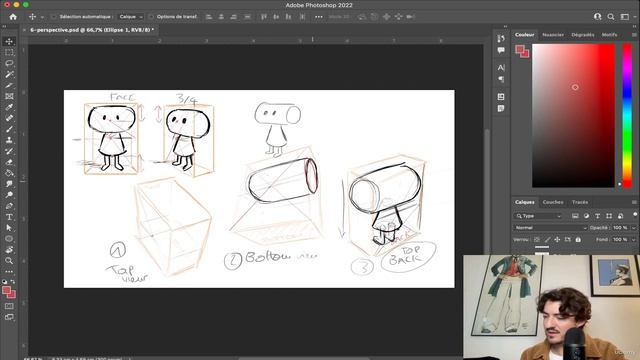Show more alignment options (three dots)
The width and height of the screenshot is (640, 360).
coord(318,17)
